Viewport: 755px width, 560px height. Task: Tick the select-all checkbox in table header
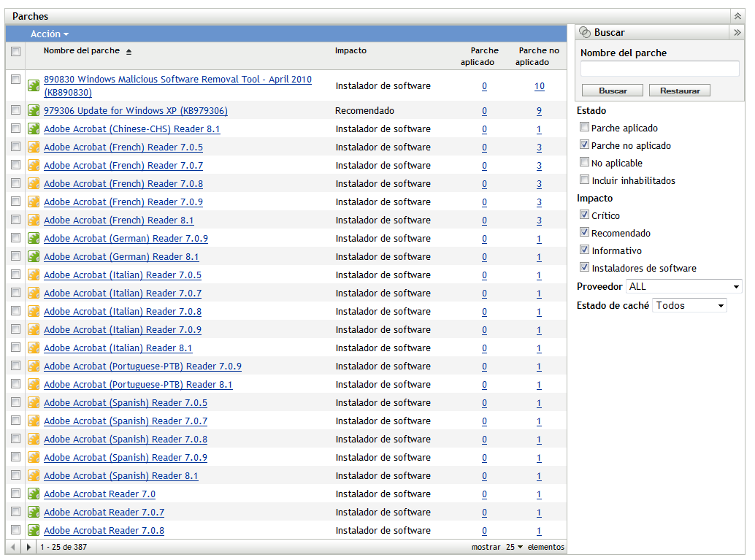(x=16, y=51)
